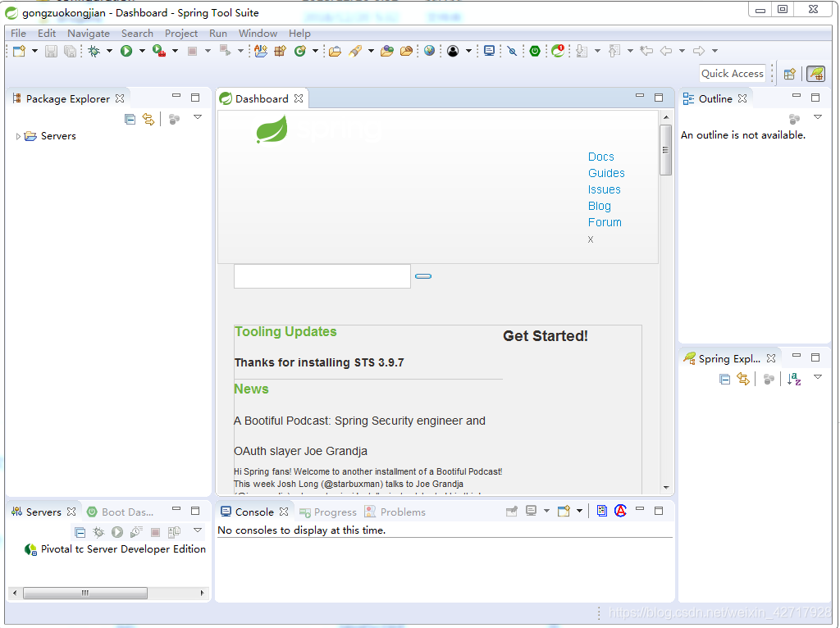
Task: Click the New Java Package icon
Action: 281,51
